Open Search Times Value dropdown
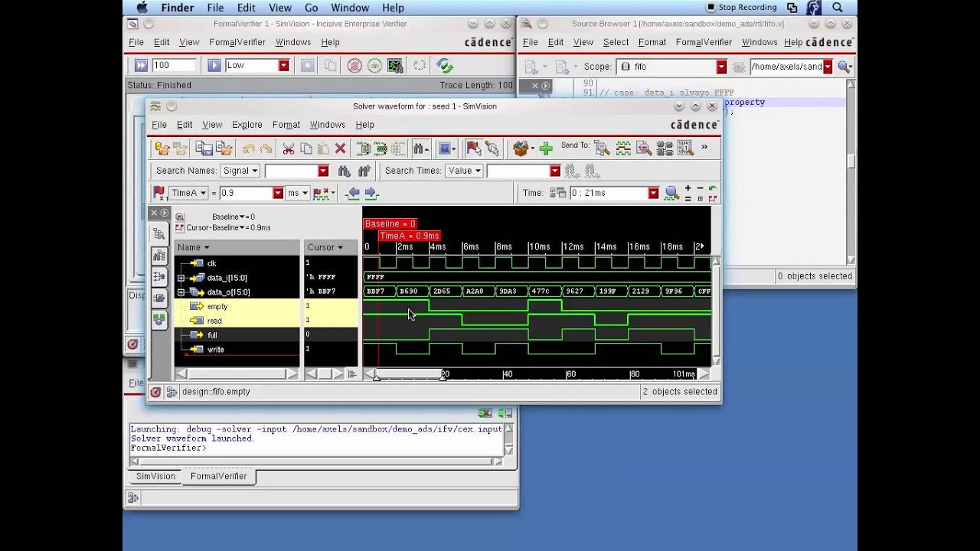Image resolution: width=980 pixels, height=551 pixels. (465, 171)
